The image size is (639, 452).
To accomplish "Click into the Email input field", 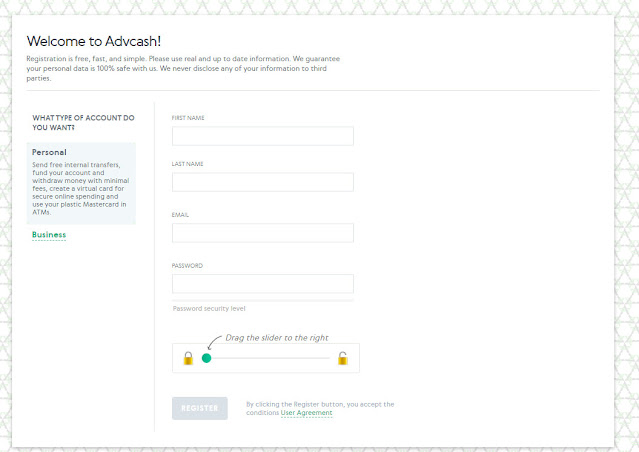I will pos(263,233).
